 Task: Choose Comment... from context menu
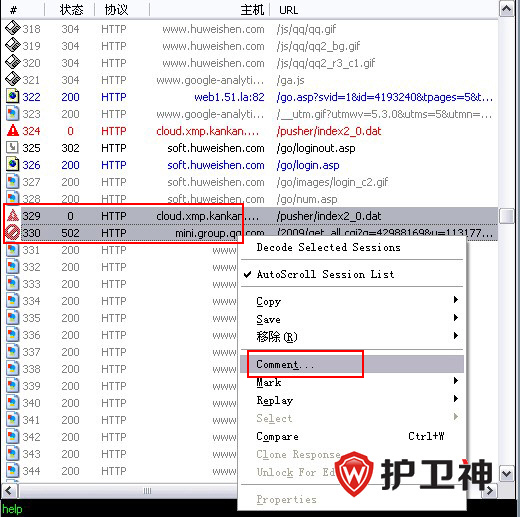tap(352, 364)
